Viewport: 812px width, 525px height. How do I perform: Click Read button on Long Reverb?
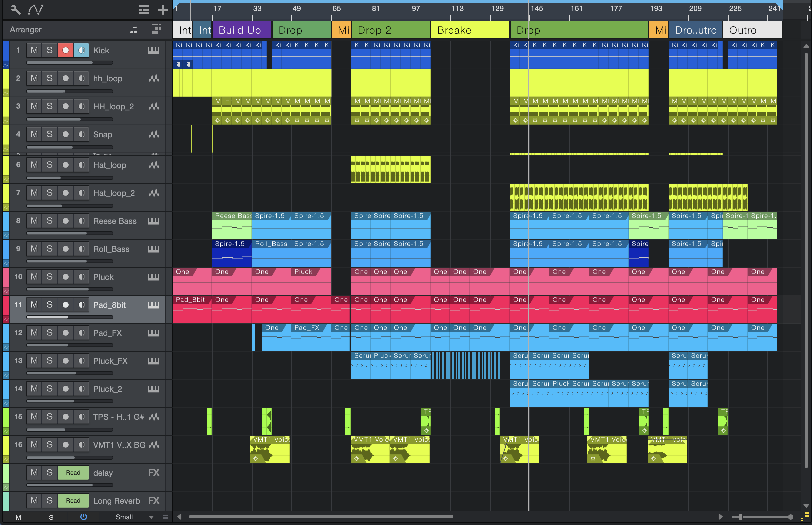73,500
